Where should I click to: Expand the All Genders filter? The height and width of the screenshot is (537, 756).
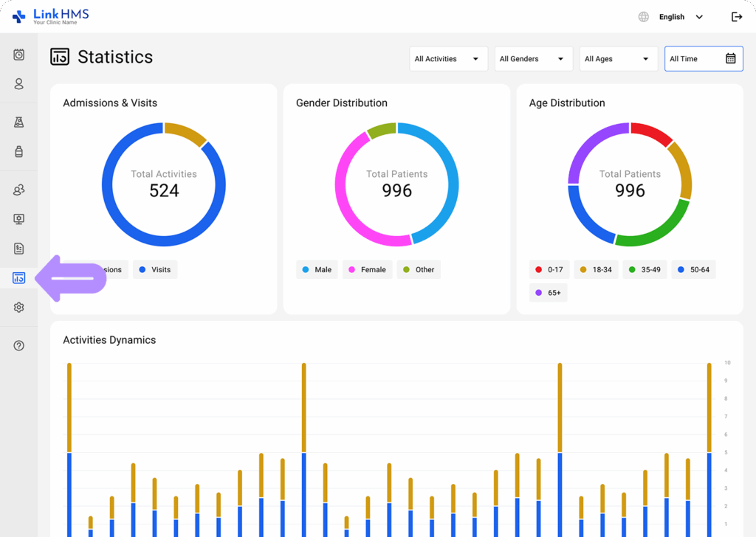click(x=533, y=58)
